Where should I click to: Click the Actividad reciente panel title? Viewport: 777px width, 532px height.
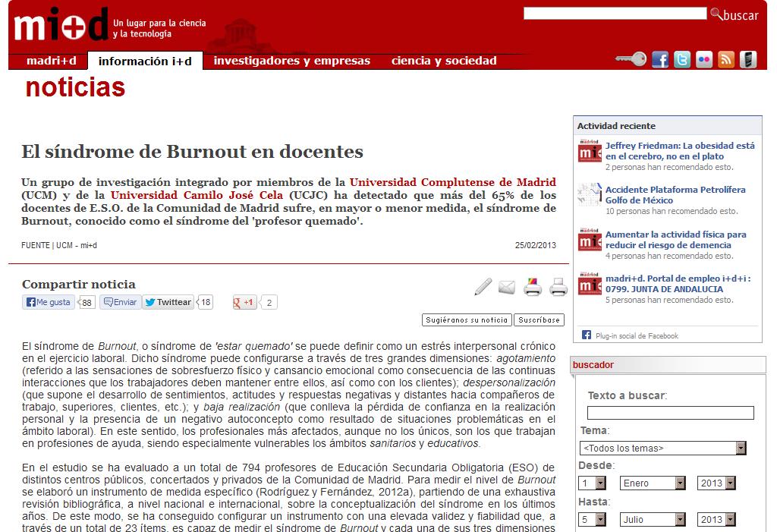[616, 126]
